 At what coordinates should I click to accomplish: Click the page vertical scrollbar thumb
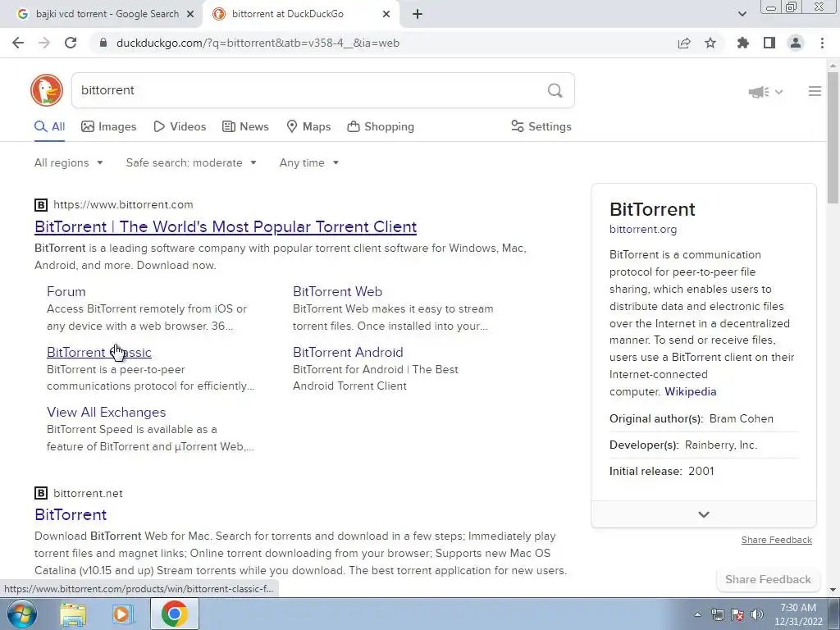pos(833,137)
